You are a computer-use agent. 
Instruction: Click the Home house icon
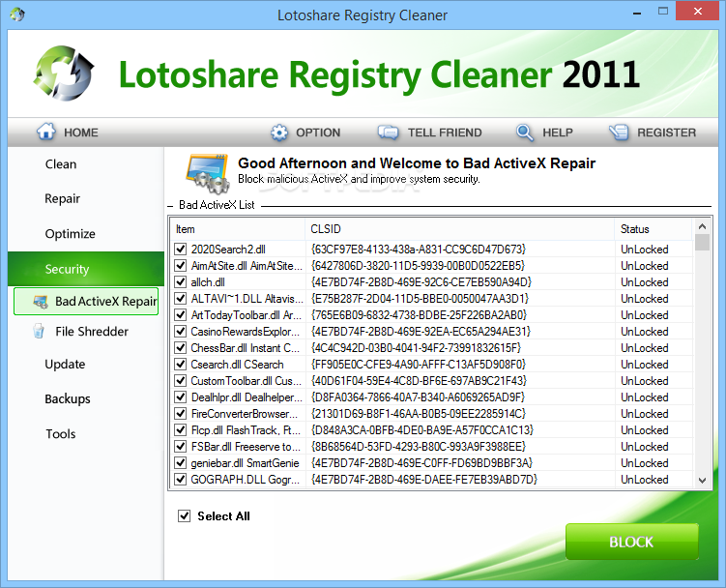coord(46,132)
